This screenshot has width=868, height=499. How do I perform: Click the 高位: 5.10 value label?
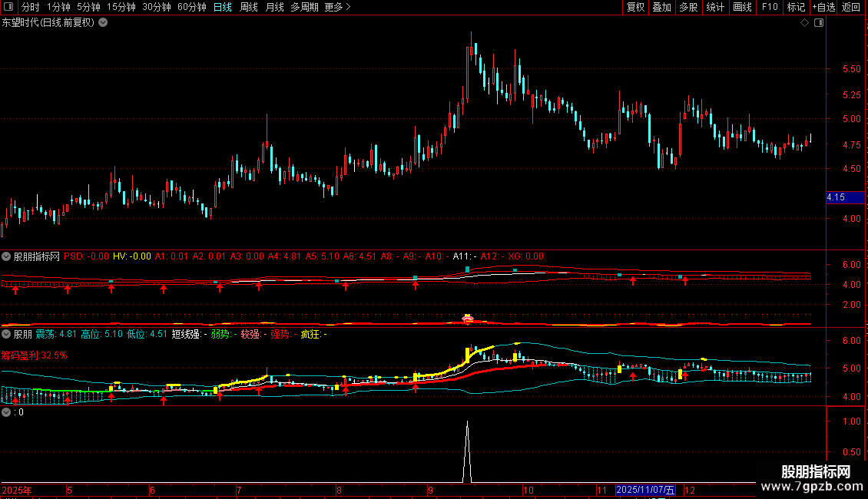[x=102, y=334]
